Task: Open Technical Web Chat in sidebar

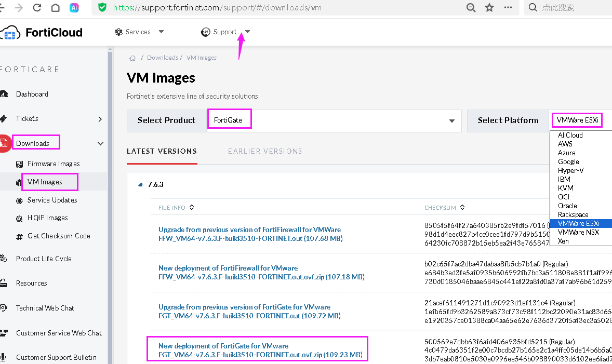Action: point(45,308)
